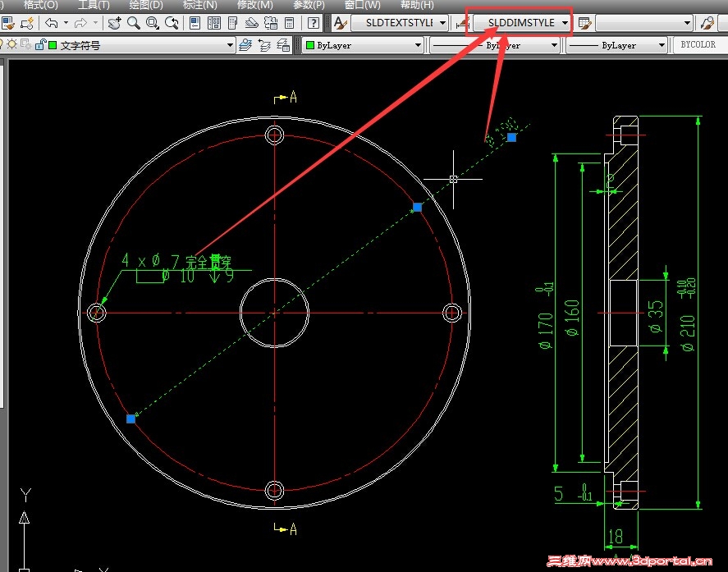Open the 格式(O) menu

pyautogui.click(x=41, y=5)
